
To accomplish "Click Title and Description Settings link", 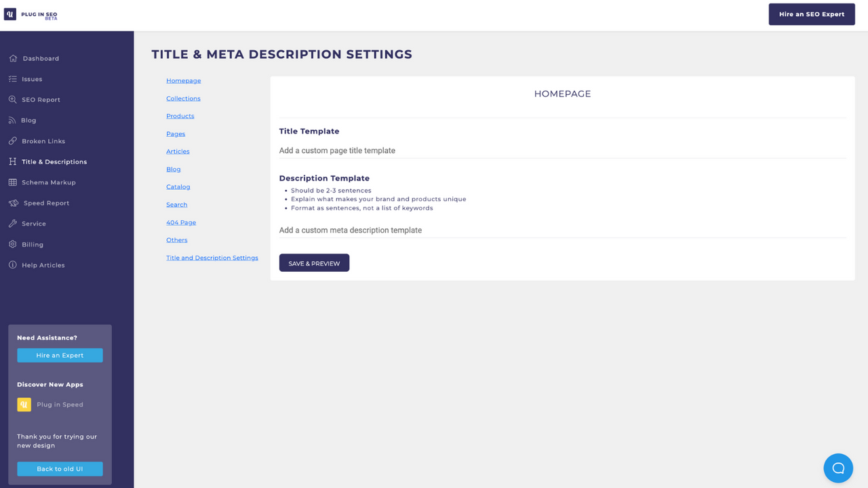I will pos(212,258).
